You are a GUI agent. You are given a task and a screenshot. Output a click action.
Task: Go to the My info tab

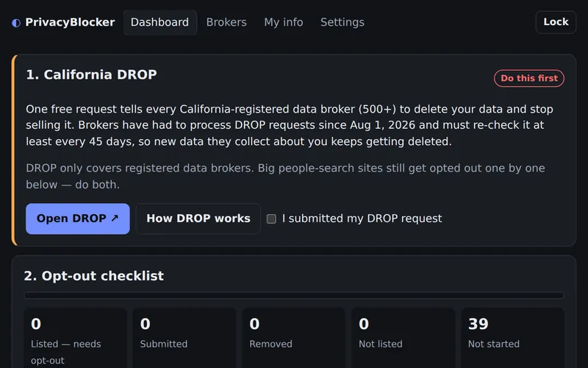point(284,23)
